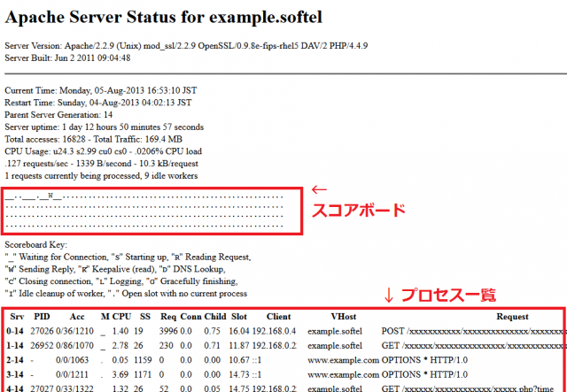Click the '0/36/1210' Acc cell
Image resolution: width=567 pixels, height=392 pixels.
point(74,331)
